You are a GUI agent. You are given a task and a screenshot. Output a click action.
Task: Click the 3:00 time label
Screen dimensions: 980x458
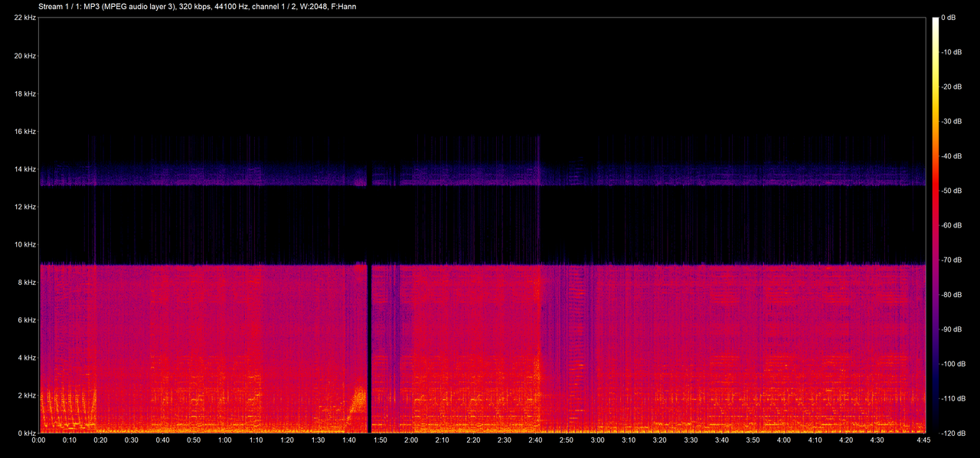[x=598, y=441]
